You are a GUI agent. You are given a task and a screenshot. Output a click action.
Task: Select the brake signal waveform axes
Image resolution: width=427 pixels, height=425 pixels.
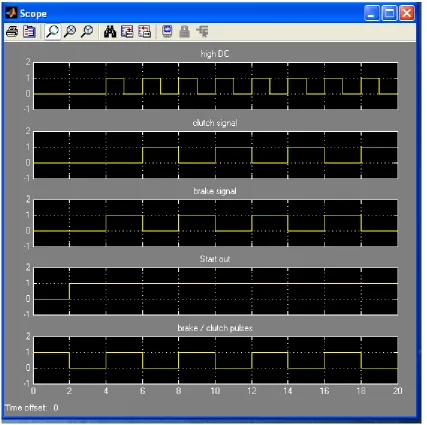pos(215,223)
